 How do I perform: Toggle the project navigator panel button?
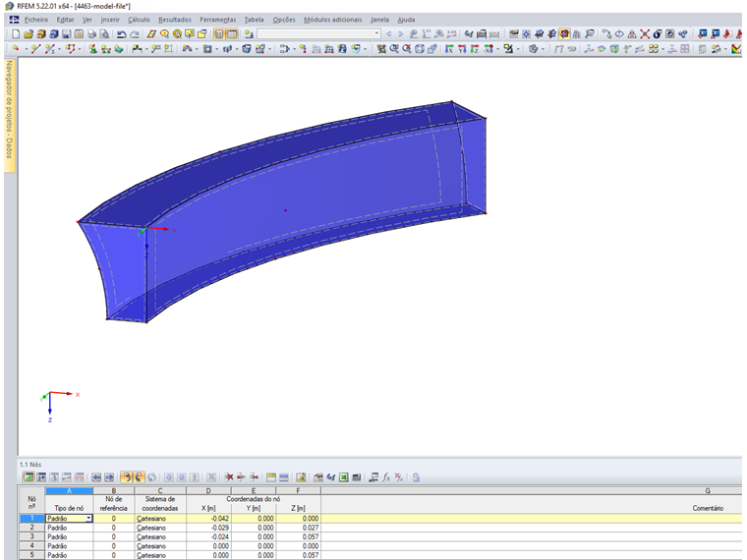coord(219,33)
